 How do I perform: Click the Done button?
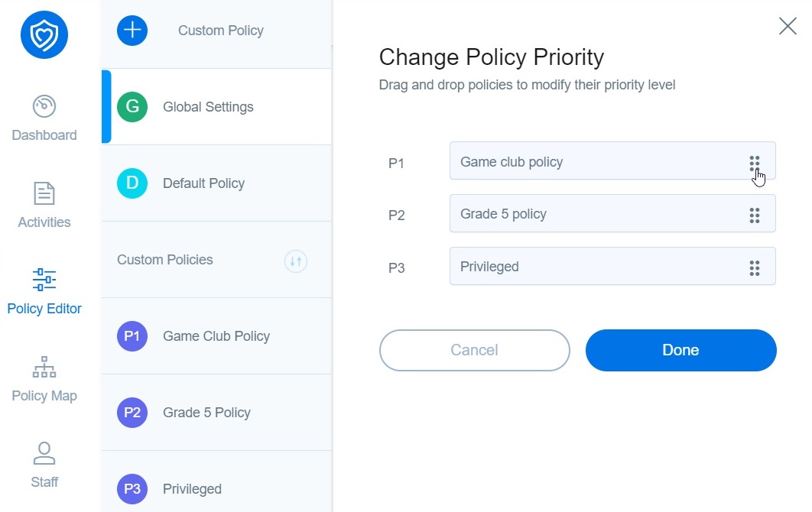click(x=680, y=349)
